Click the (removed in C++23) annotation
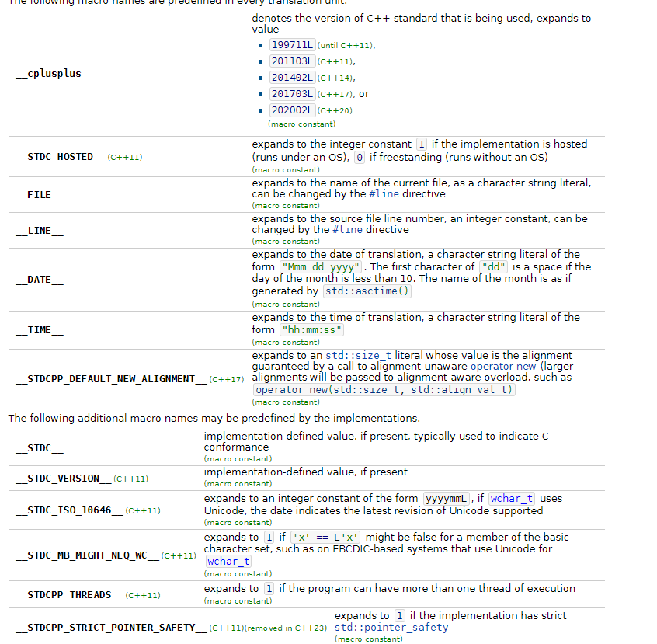 pos(286,628)
